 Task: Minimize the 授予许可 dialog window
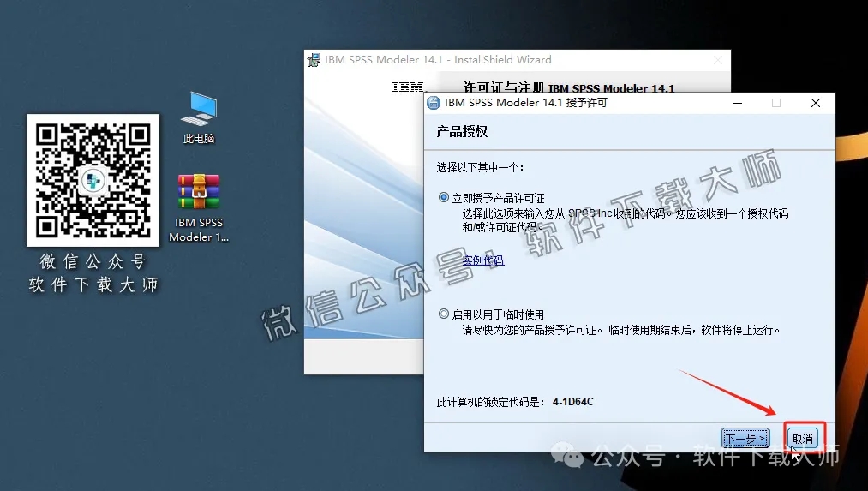(x=738, y=103)
